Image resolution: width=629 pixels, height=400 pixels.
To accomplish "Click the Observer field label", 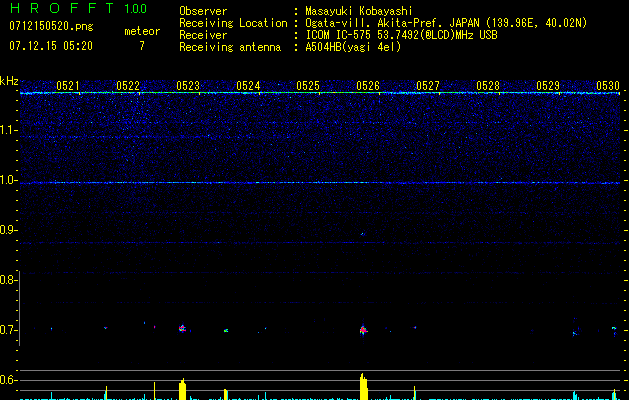I will 203,11.
